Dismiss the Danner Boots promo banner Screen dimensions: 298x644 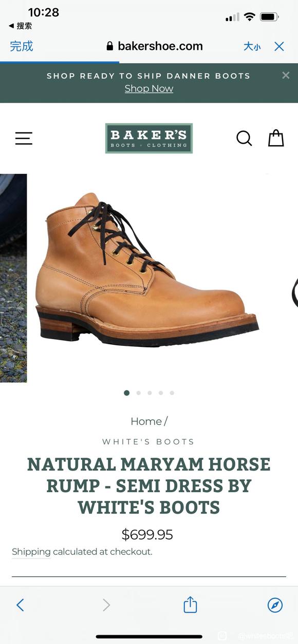(x=286, y=75)
